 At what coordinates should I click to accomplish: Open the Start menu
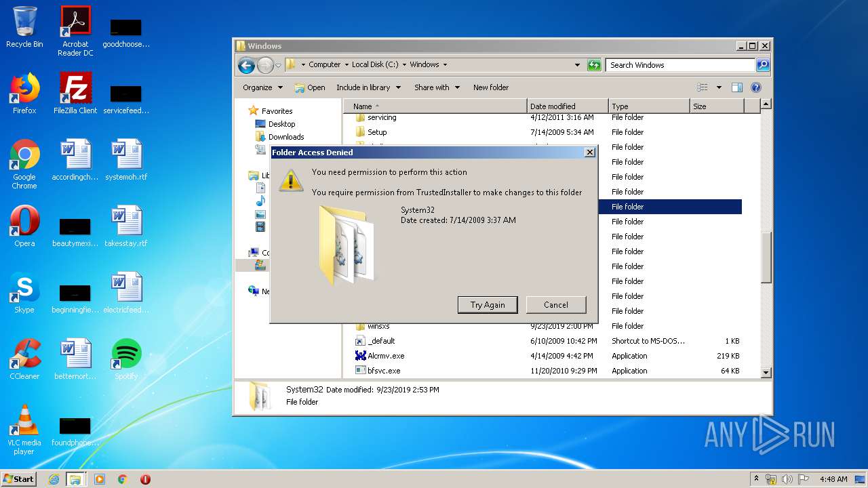pos(19,479)
